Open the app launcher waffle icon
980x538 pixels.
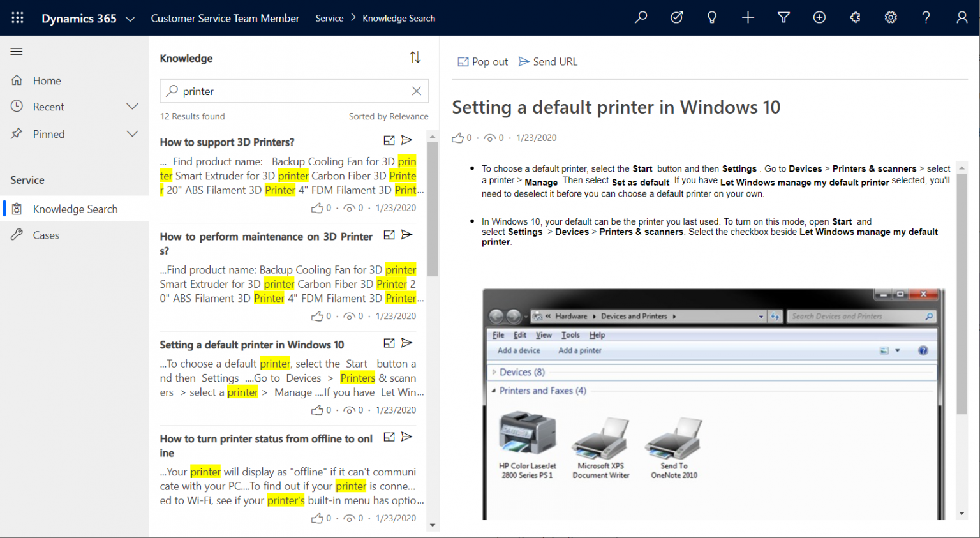[17, 18]
